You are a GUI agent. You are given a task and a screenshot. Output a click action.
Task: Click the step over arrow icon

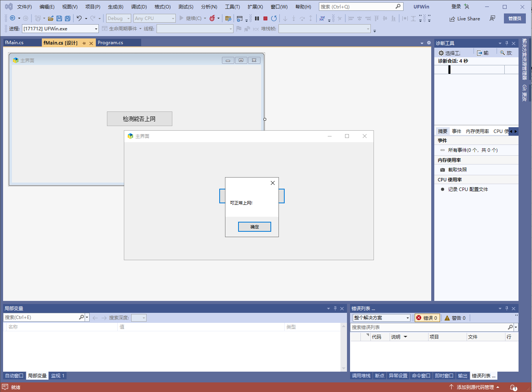point(302,18)
